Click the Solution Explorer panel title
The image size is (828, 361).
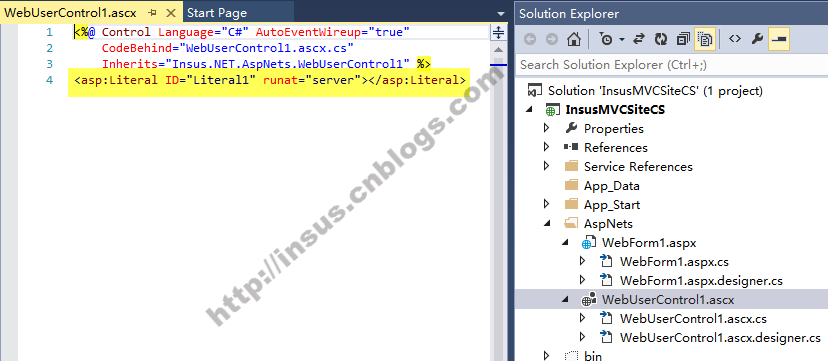coord(569,13)
